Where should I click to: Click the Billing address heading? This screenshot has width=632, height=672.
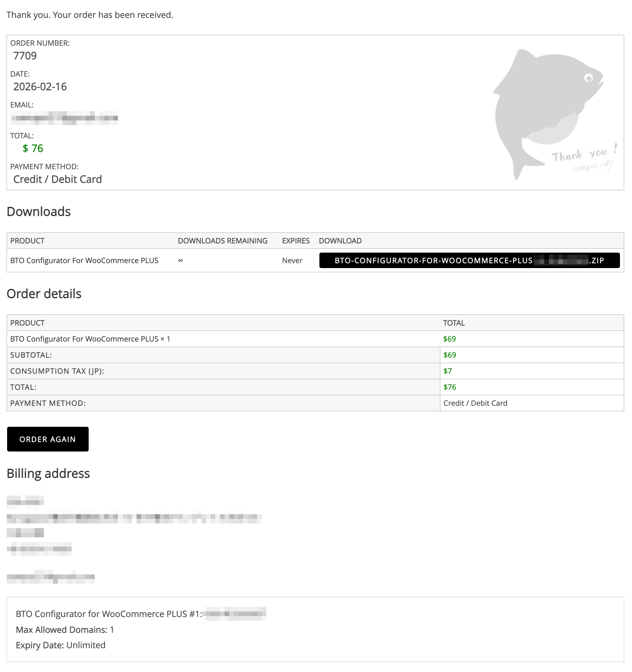pyautogui.click(x=48, y=473)
